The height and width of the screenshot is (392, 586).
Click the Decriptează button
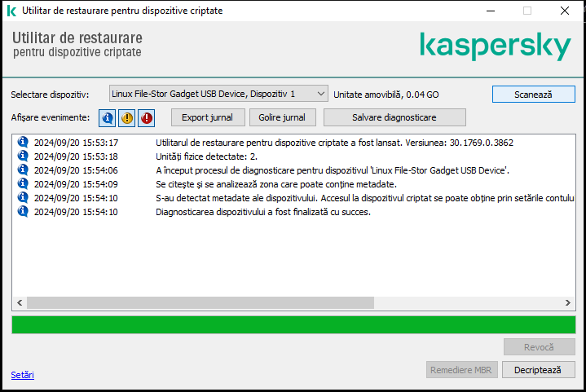pos(538,369)
